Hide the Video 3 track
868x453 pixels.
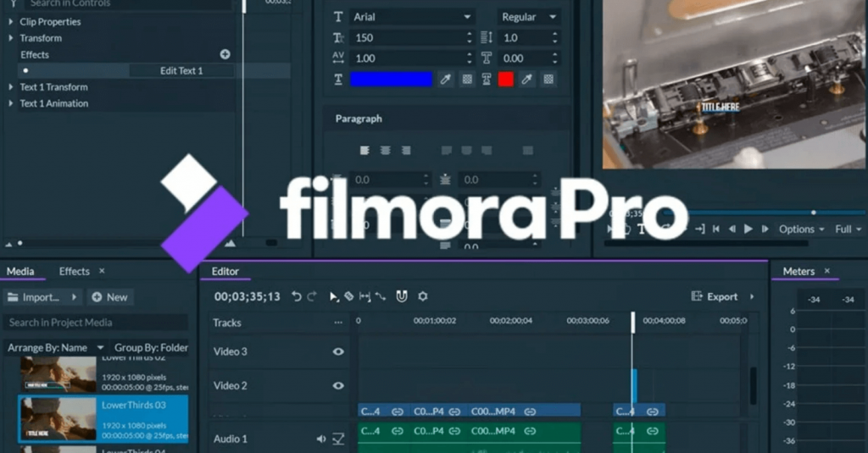click(338, 351)
